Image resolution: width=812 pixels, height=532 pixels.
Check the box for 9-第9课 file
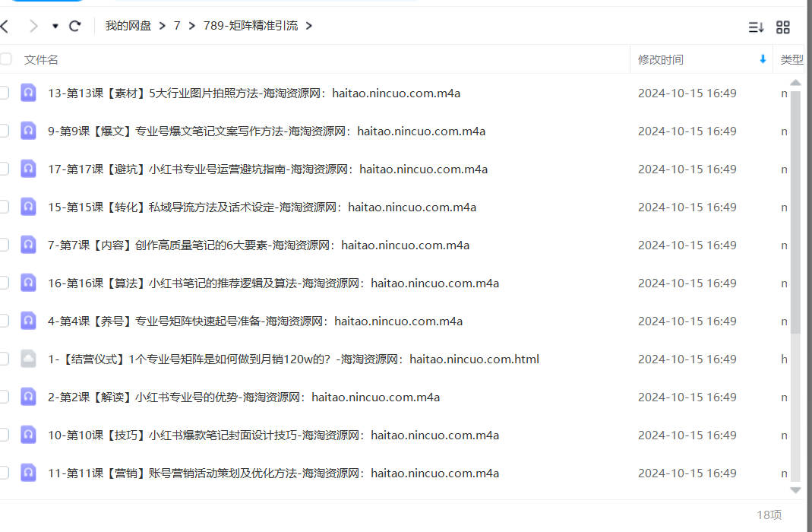click(4, 131)
